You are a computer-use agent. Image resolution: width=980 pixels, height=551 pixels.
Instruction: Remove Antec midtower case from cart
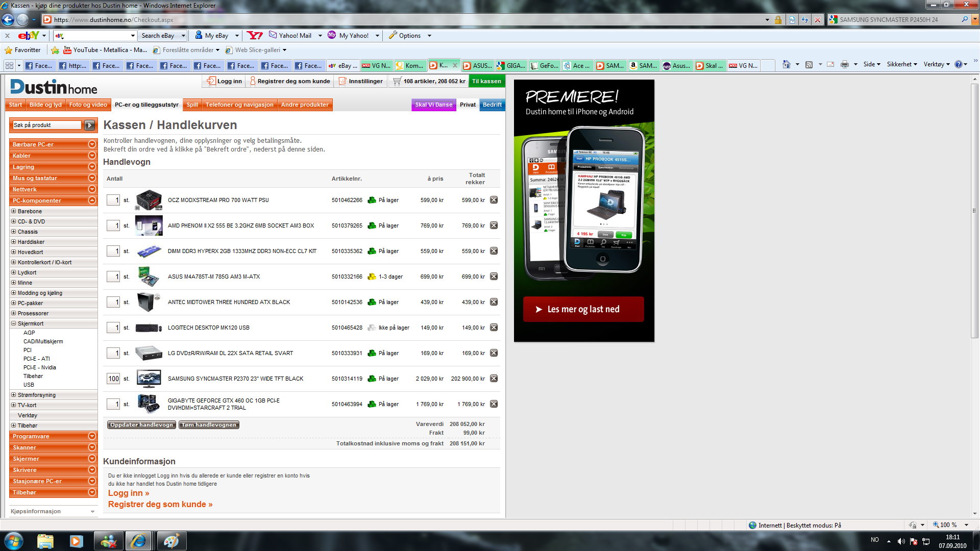pyautogui.click(x=494, y=302)
